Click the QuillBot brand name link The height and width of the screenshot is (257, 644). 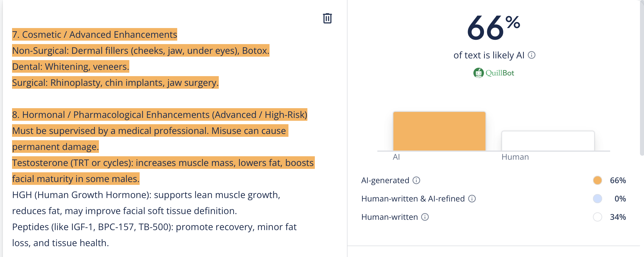tap(500, 73)
